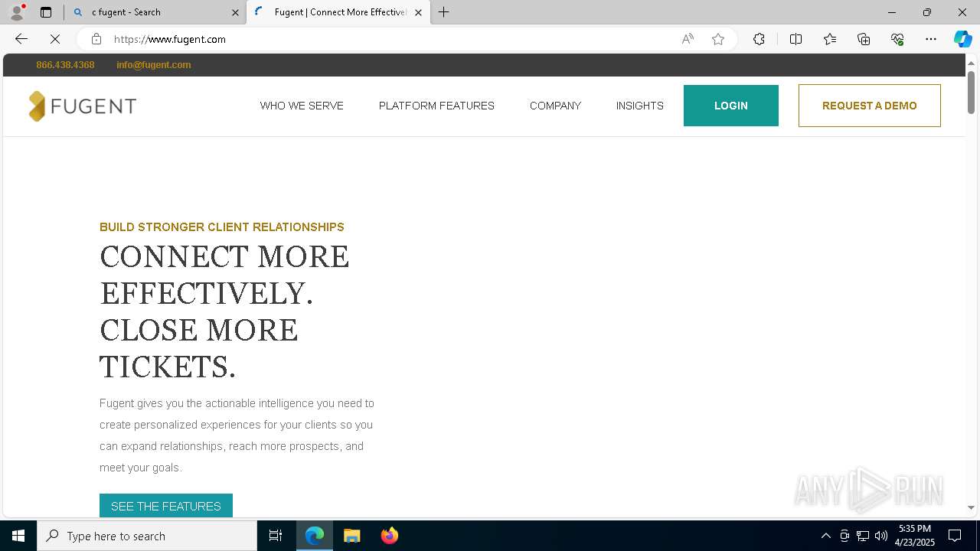Open the tab actions menu icon
Screen dimensions: 980x551
(46, 12)
